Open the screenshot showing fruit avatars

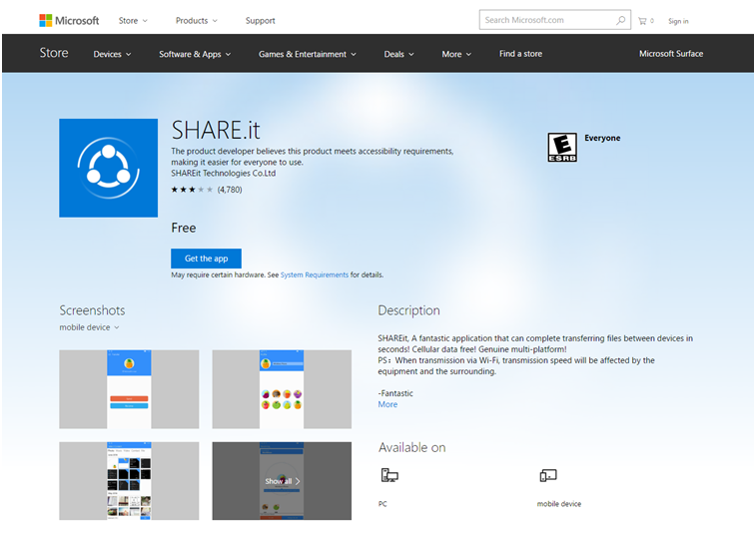282,389
